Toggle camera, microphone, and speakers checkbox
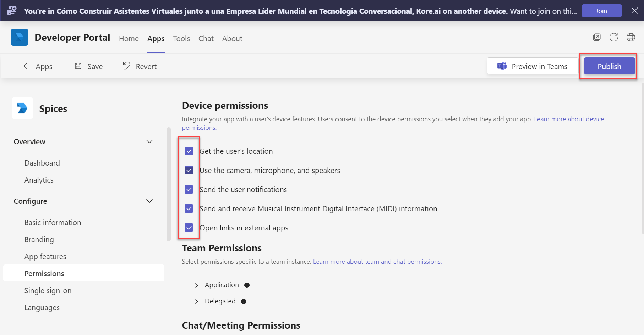This screenshot has width=644, height=335. pyautogui.click(x=189, y=171)
